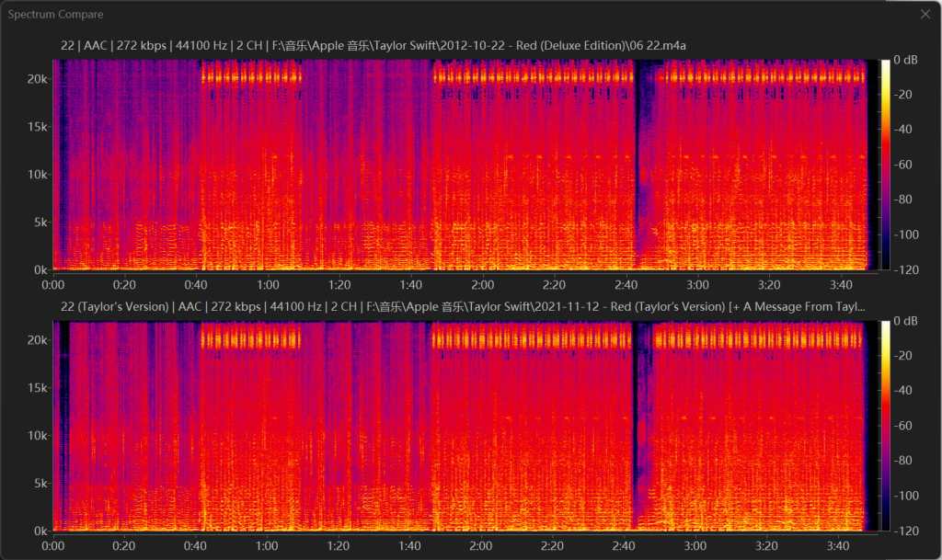The height and width of the screenshot is (560, 942).
Task: Click the 1:00 time marker of top spectrogram
Action: [x=268, y=285]
